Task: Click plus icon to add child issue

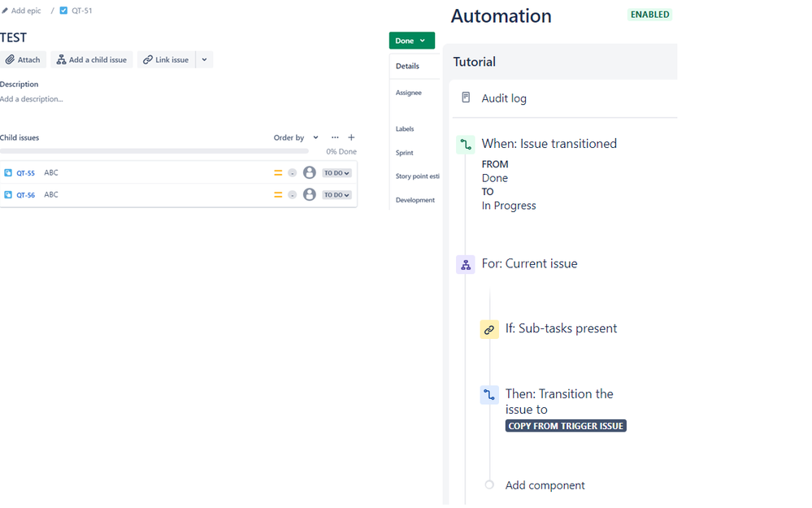Action: point(352,137)
